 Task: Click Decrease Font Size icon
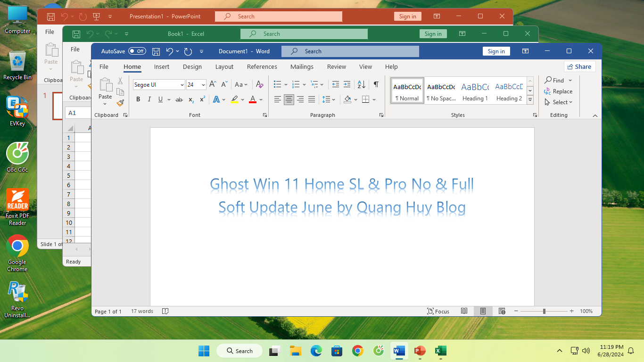224,84
